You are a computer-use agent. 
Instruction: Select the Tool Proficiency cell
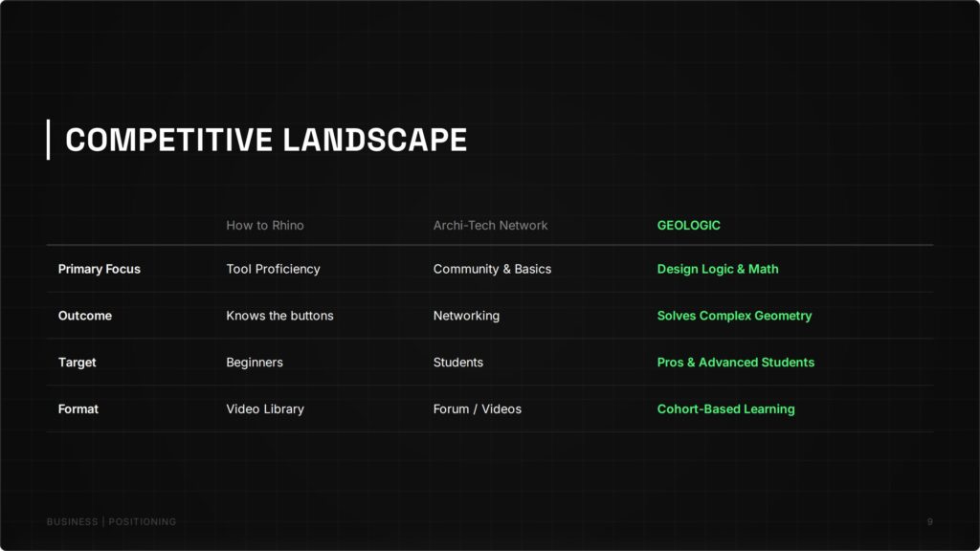pyautogui.click(x=273, y=269)
